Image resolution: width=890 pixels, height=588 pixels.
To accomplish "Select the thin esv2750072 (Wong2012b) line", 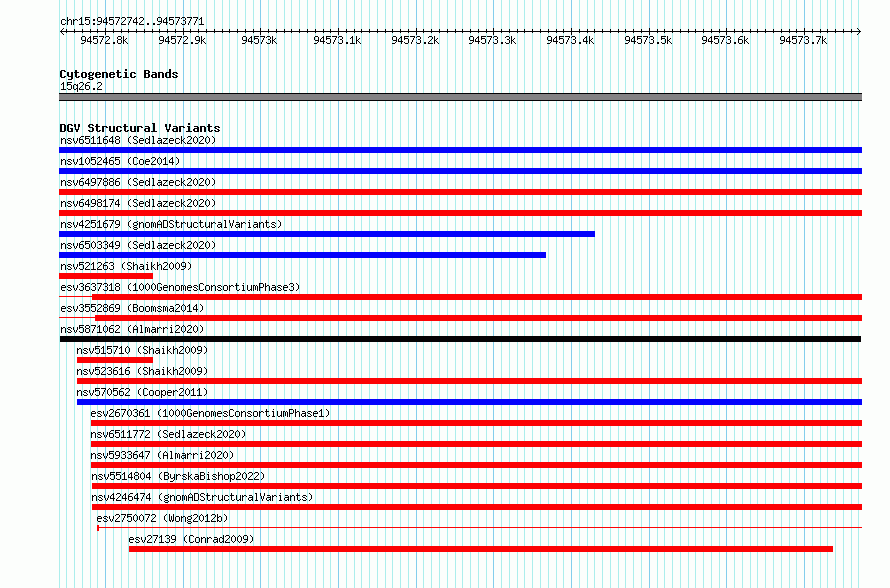I will coord(480,528).
